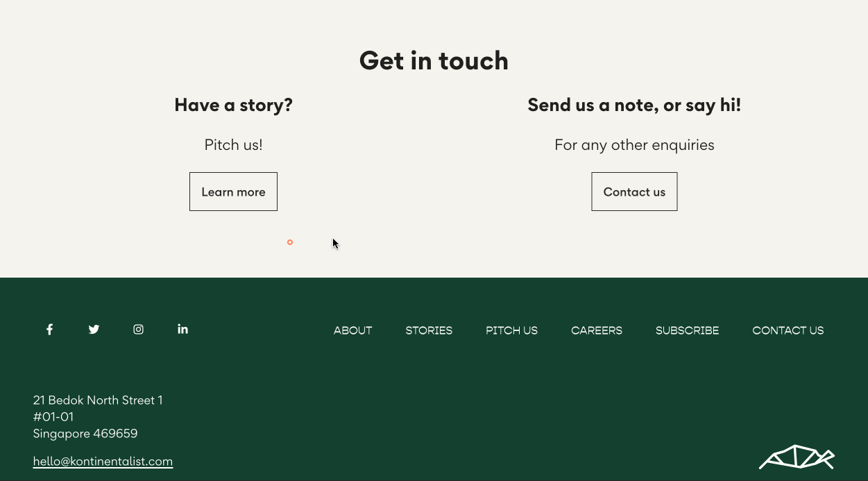
Task: Click the Pitch us text under Have a story
Action: tap(233, 144)
